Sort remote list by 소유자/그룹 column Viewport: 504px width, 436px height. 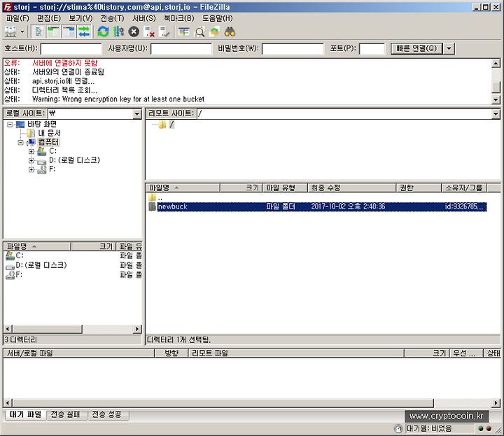[x=464, y=188]
